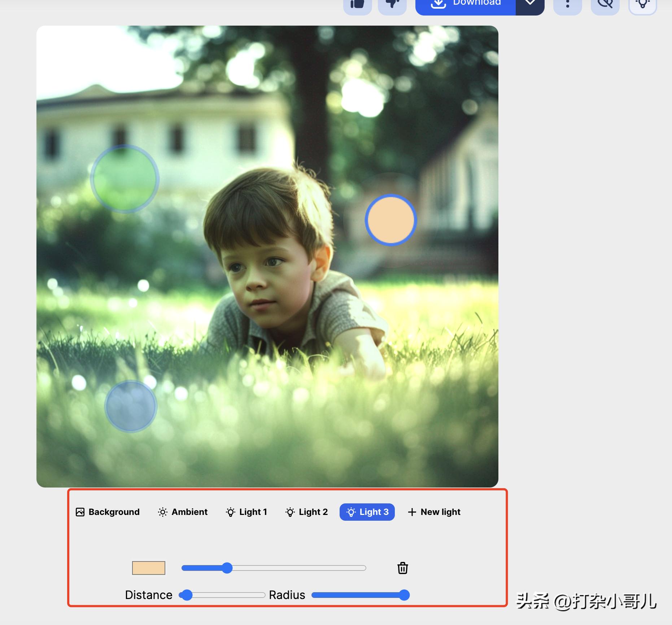Open the Ambient light tab
672x625 pixels.
click(183, 512)
